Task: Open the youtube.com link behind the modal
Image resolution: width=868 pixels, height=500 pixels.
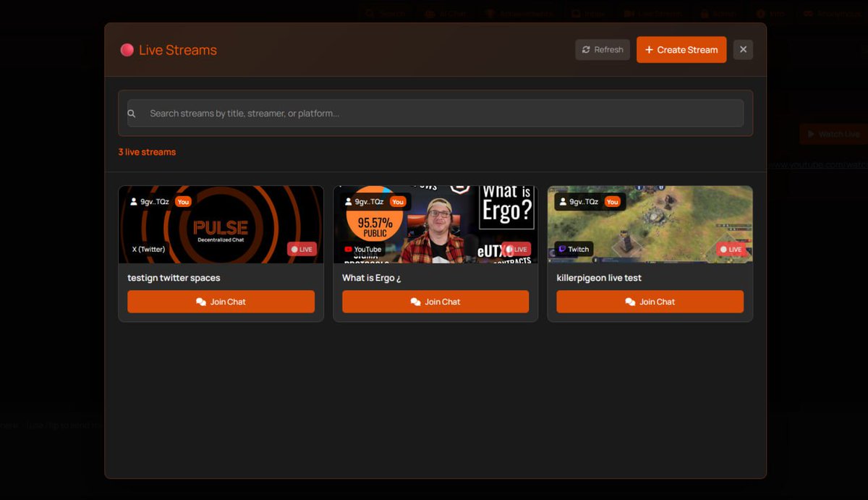Action: tap(817, 165)
